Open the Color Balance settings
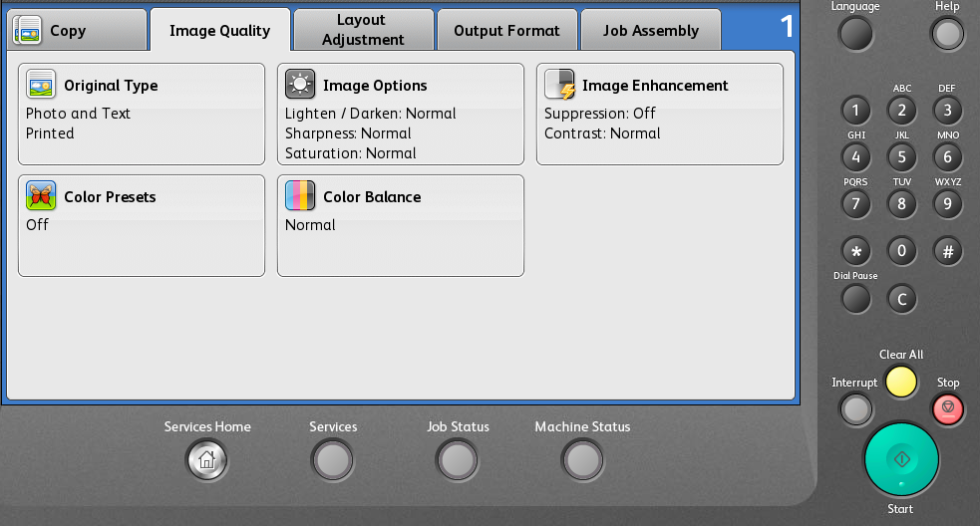The height and width of the screenshot is (526, 980). click(x=401, y=225)
